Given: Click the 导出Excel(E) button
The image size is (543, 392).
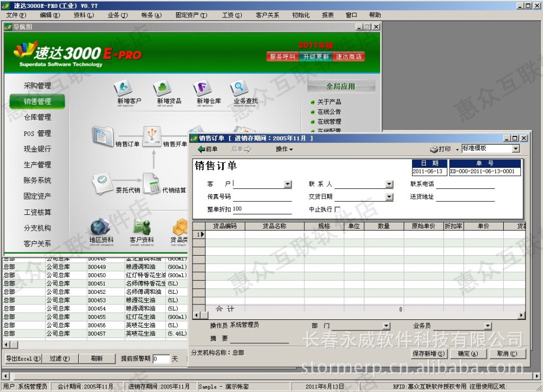Looking at the screenshot, I should [23, 359].
